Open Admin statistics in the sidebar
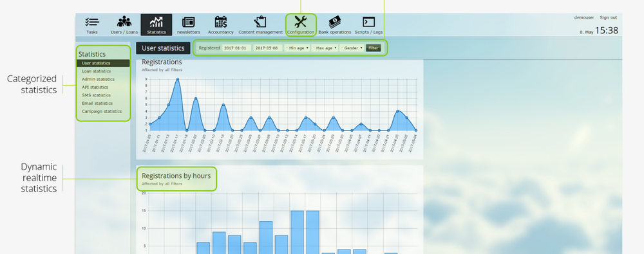The height and width of the screenshot is (254, 644). pyautogui.click(x=98, y=79)
